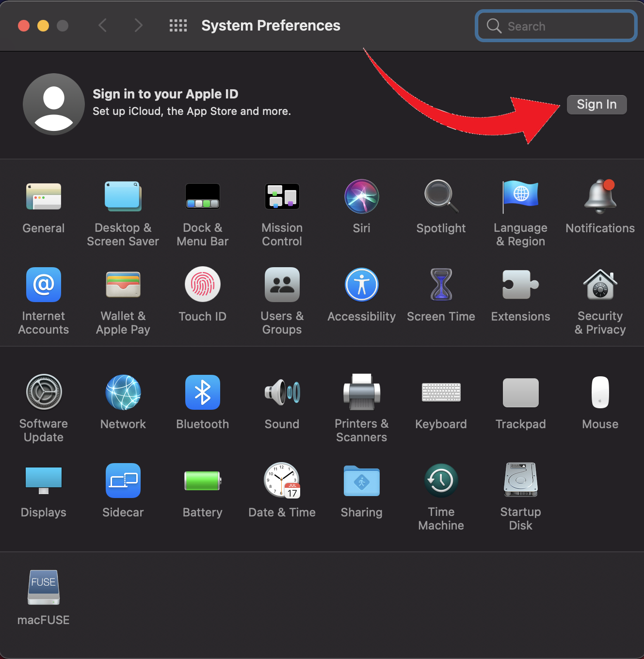This screenshot has width=644, height=659.
Task: Open the macFUSE preference pane
Action: pyautogui.click(x=44, y=588)
